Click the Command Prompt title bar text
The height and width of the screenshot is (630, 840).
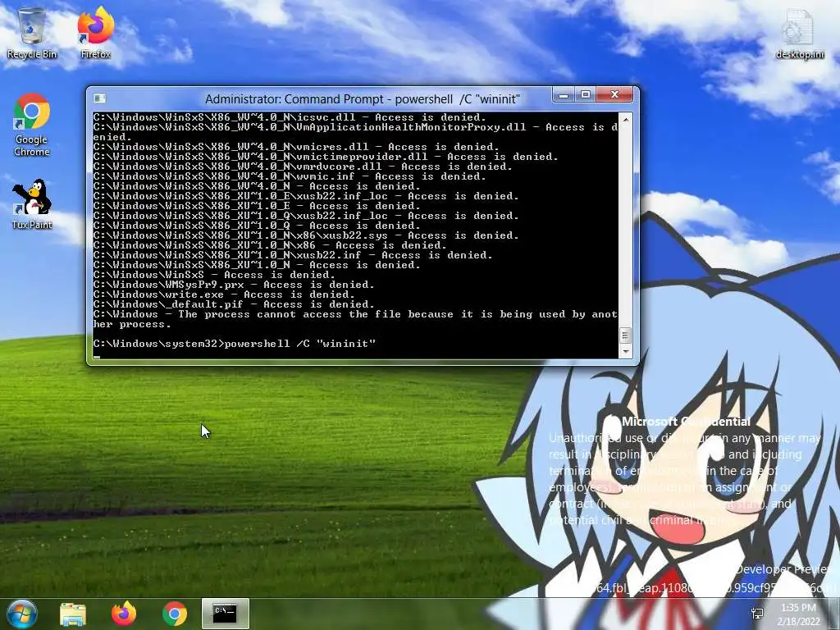click(x=363, y=99)
